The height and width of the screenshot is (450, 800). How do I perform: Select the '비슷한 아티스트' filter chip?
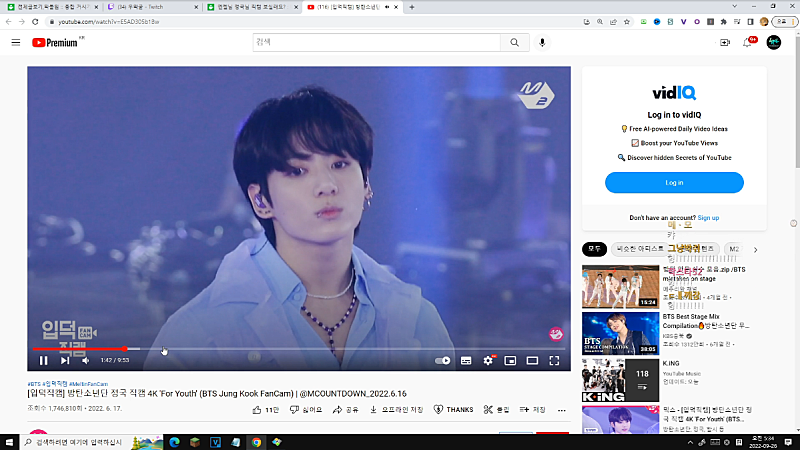pos(640,249)
